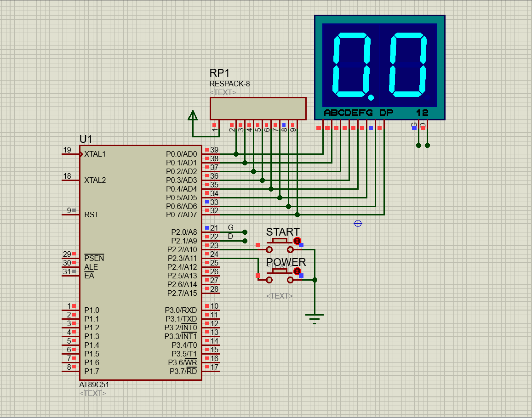The width and height of the screenshot is (532, 418).
Task: Toggle the START button's red latch actuator
Action: tap(297, 241)
